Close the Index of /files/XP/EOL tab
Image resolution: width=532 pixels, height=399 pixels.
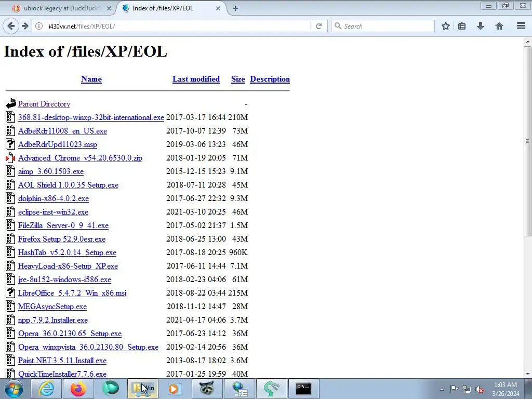click(218, 8)
